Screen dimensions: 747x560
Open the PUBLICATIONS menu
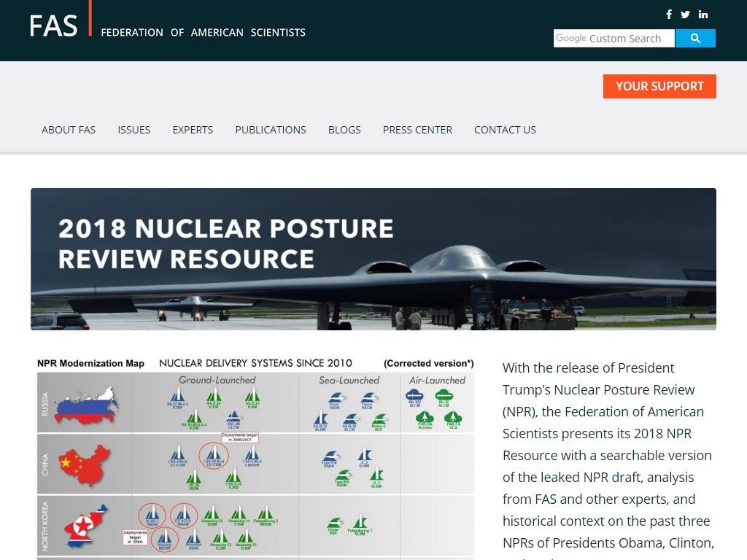[271, 130]
